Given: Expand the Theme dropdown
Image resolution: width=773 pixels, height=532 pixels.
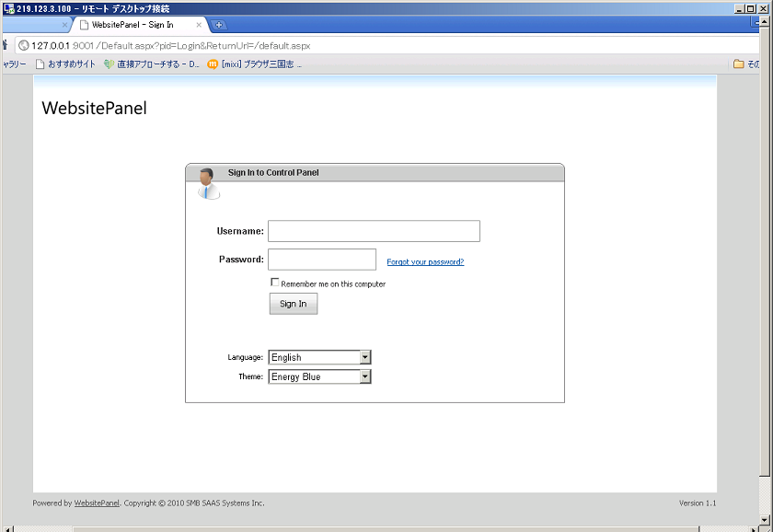Looking at the screenshot, I should coord(365,376).
